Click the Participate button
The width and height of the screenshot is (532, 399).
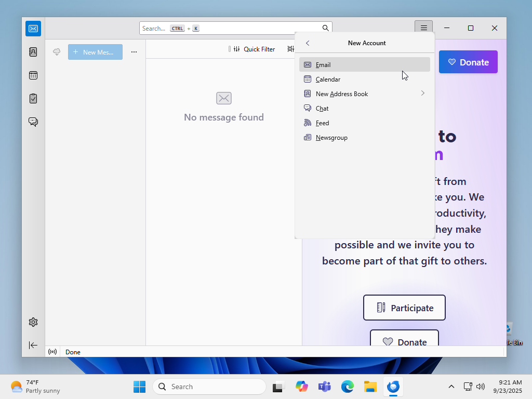[x=404, y=308]
